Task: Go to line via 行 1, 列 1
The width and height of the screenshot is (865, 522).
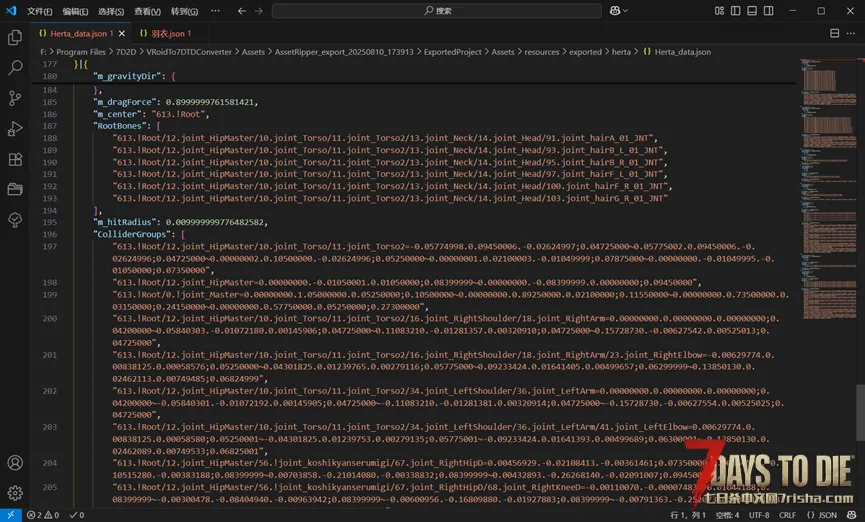Action: click(x=687, y=515)
